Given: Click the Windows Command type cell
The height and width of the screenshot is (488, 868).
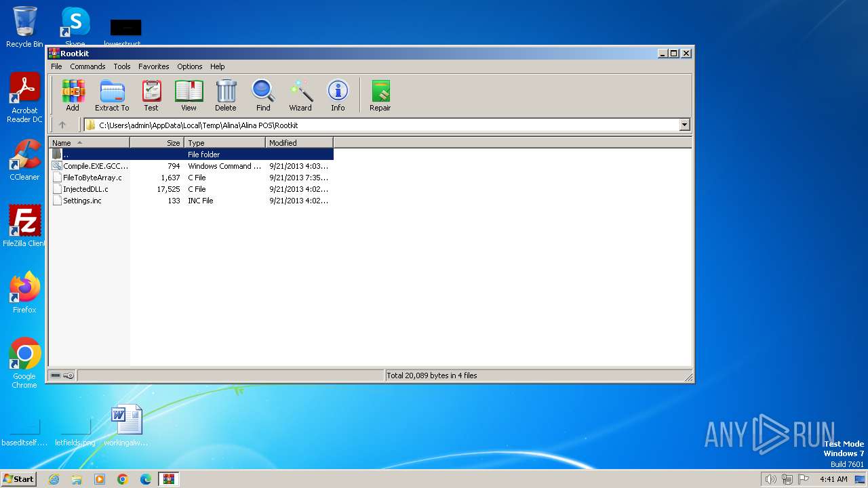Looking at the screenshot, I should (x=224, y=166).
